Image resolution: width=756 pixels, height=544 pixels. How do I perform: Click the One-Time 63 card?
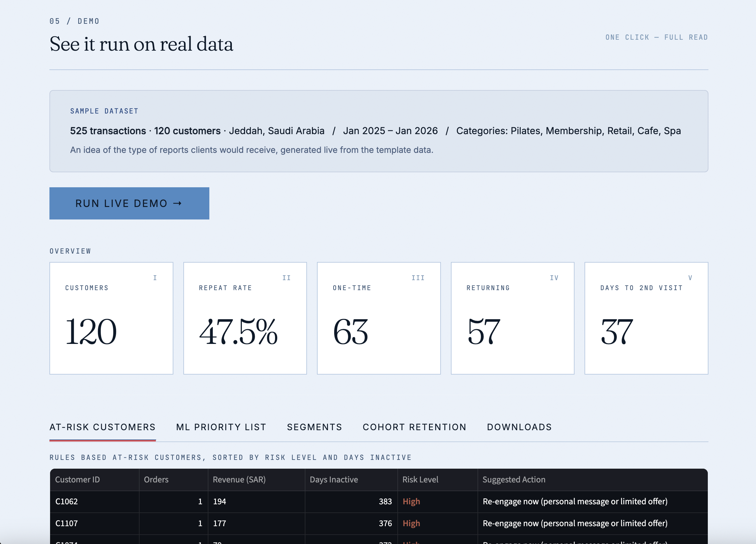[378, 318]
